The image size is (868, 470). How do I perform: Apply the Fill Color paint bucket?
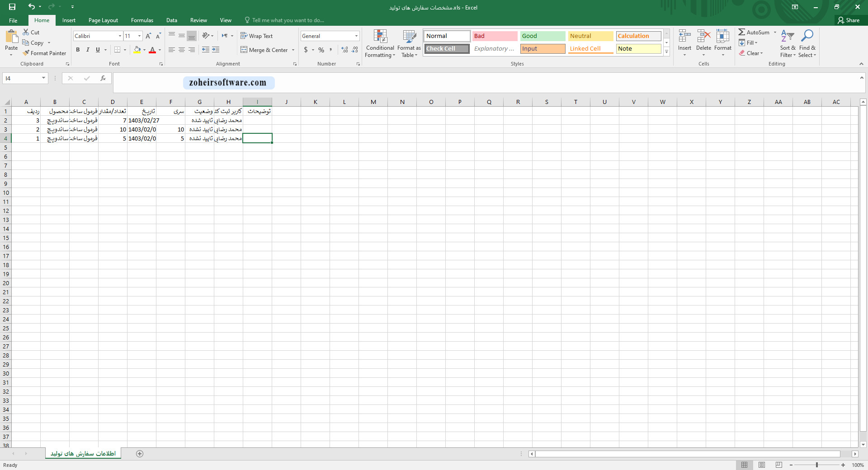point(137,50)
